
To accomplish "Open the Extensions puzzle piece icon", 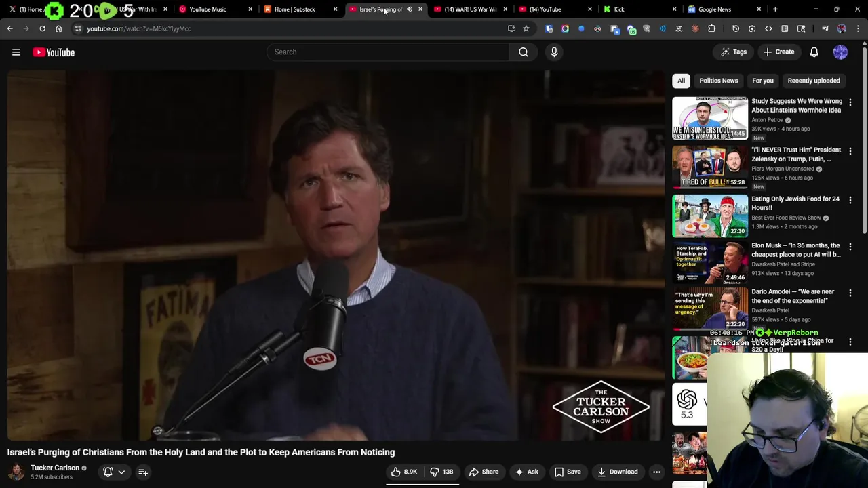I will (711, 28).
